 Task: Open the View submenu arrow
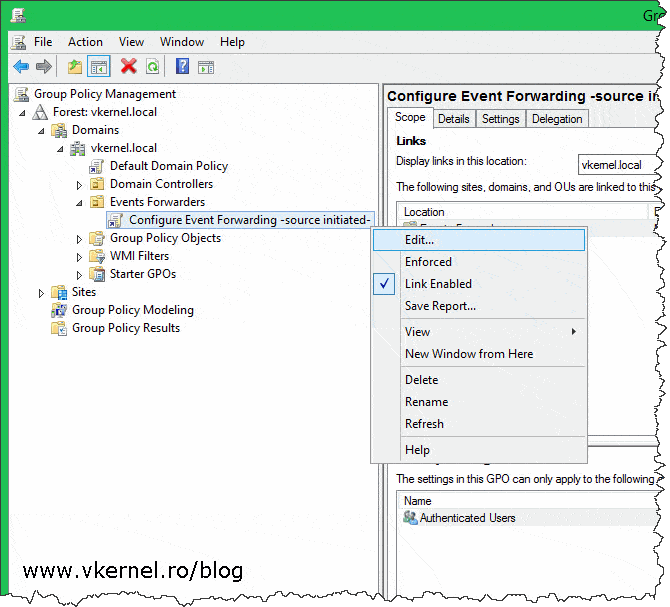click(x=574, y=331)
